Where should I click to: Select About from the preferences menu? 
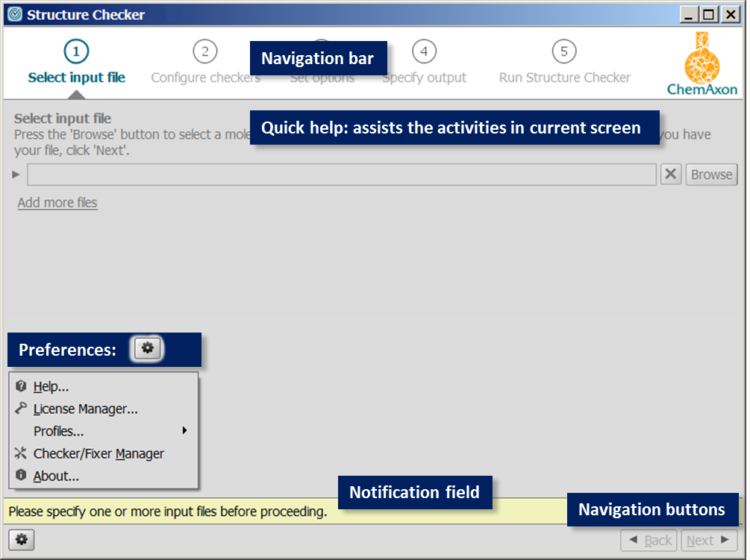(x=56, y=476)
